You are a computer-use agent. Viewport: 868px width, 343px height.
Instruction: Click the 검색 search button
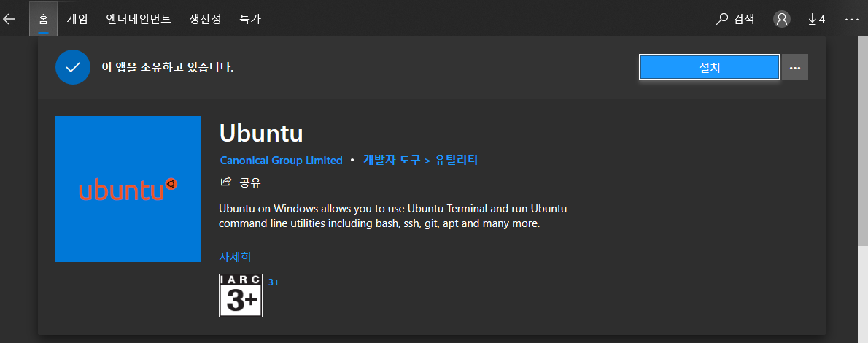click(735, 19)
